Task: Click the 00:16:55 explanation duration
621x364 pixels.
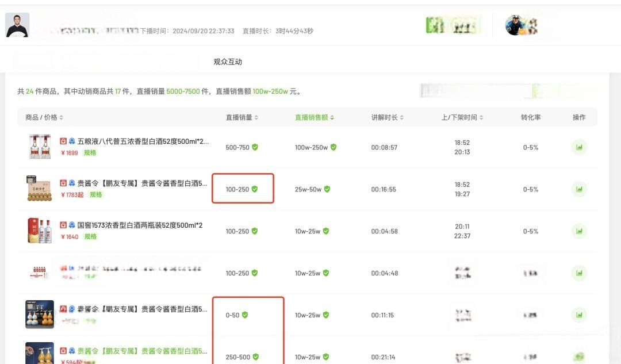Action: coord(384,189)
